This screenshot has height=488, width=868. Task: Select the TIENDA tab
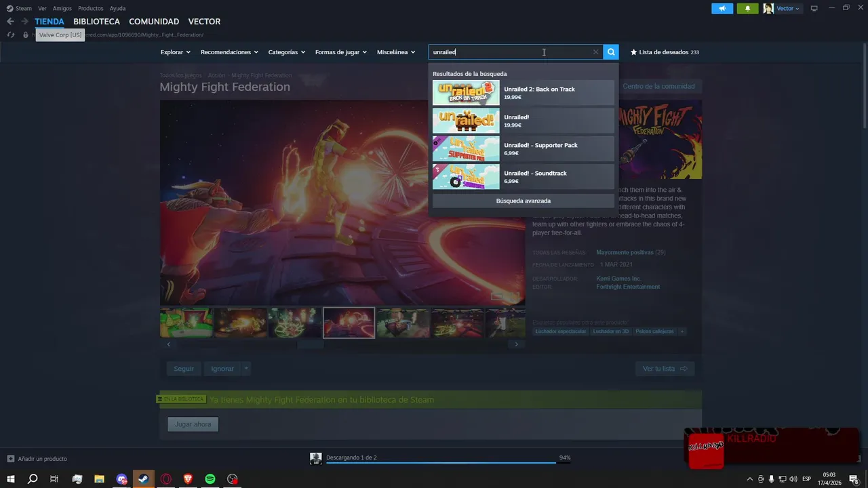click(x=50, y=22)
